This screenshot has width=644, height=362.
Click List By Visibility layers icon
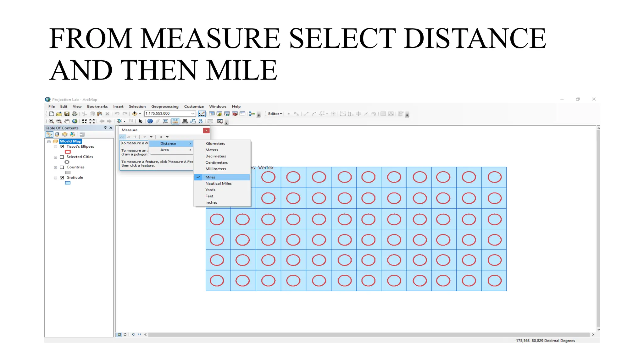coord(65,134)
